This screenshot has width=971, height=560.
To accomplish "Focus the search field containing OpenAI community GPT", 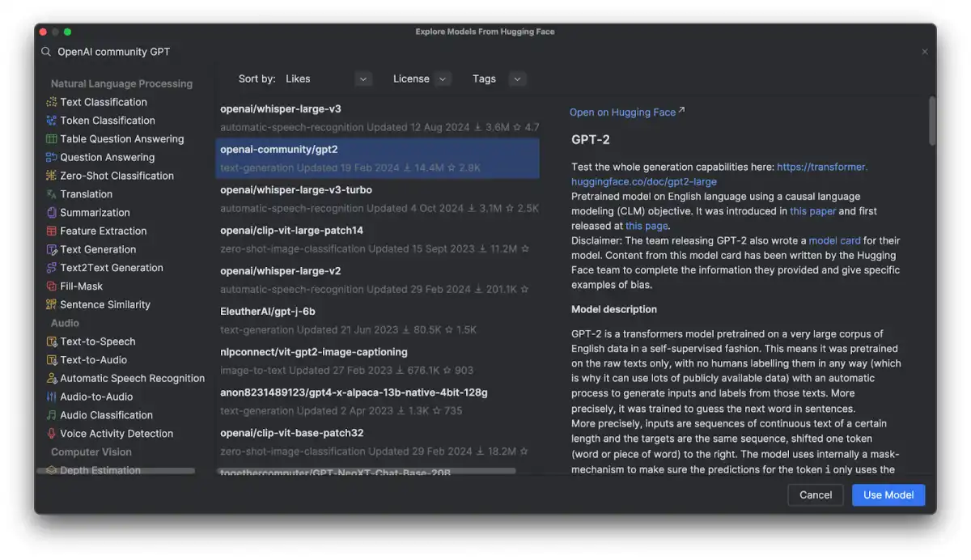I will pyautogui.click(x=485, y=52).
